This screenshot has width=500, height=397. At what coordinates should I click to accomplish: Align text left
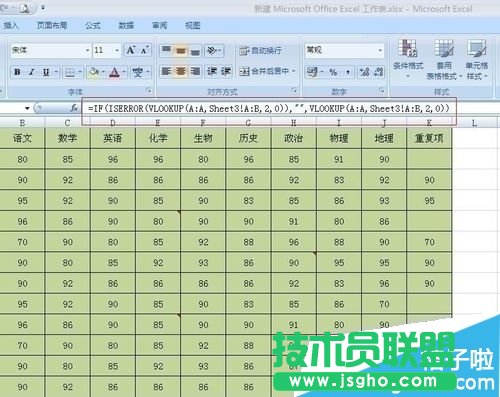[x=166, y=71]
